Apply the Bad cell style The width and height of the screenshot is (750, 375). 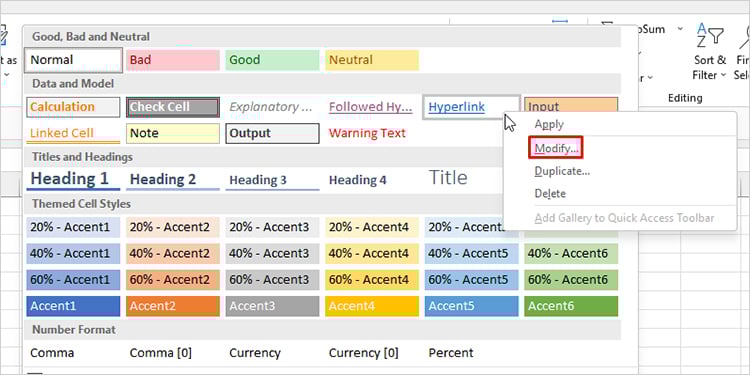pos(173,60)
